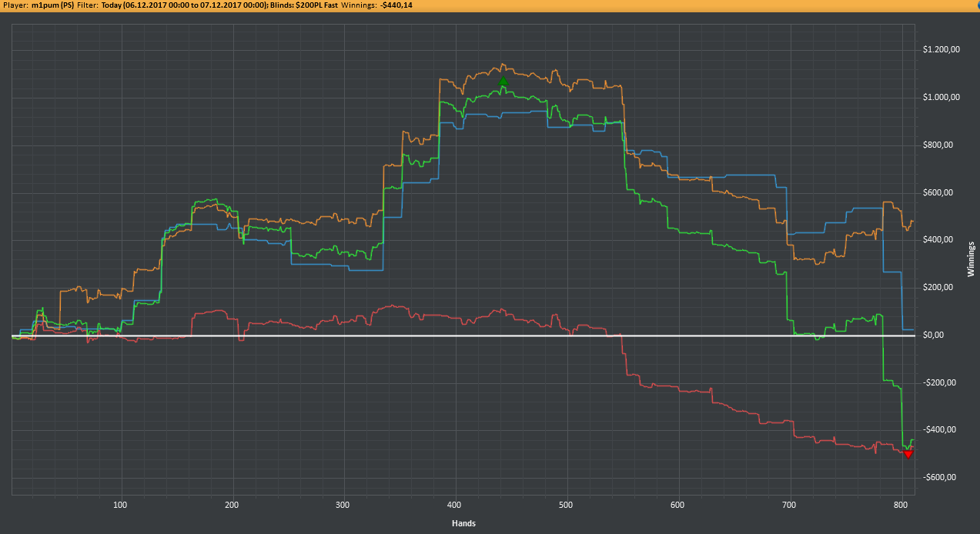Click the 600 hands tick label

coord(678,505)
